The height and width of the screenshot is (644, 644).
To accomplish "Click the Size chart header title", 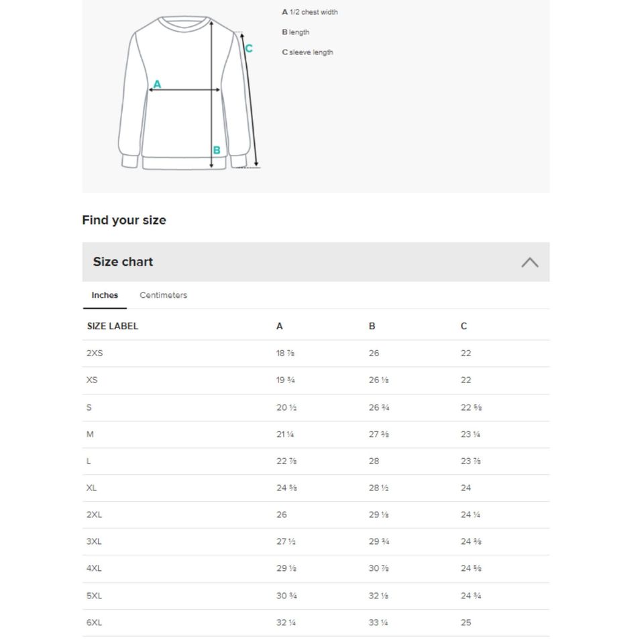I will pyautogui.click(x=123, y=262).
